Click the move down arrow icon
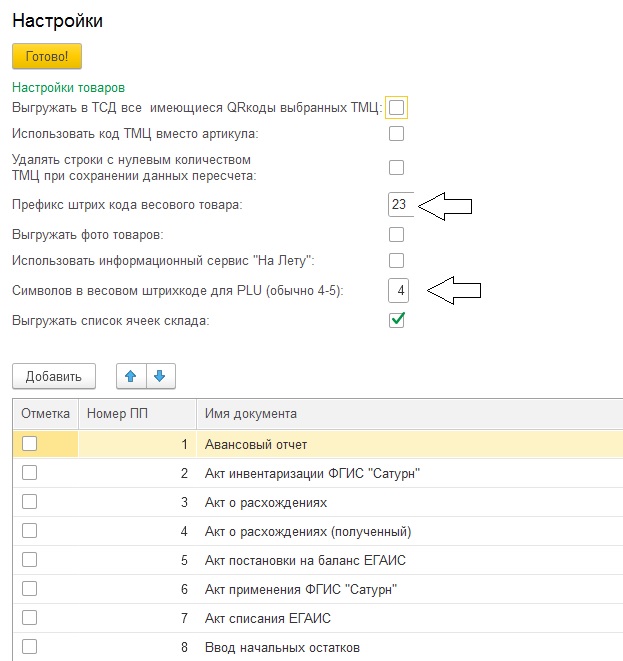The image size is (623, 661). (161, 376)
